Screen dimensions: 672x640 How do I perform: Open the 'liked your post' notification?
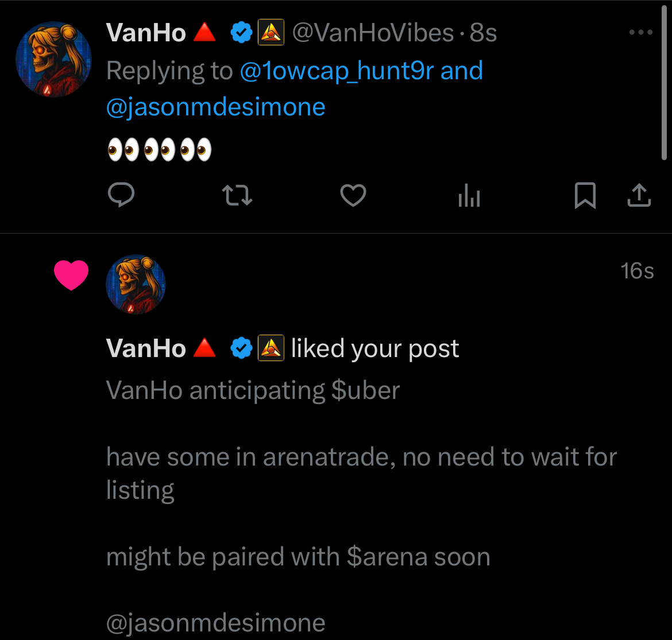[x=374, y=348]
